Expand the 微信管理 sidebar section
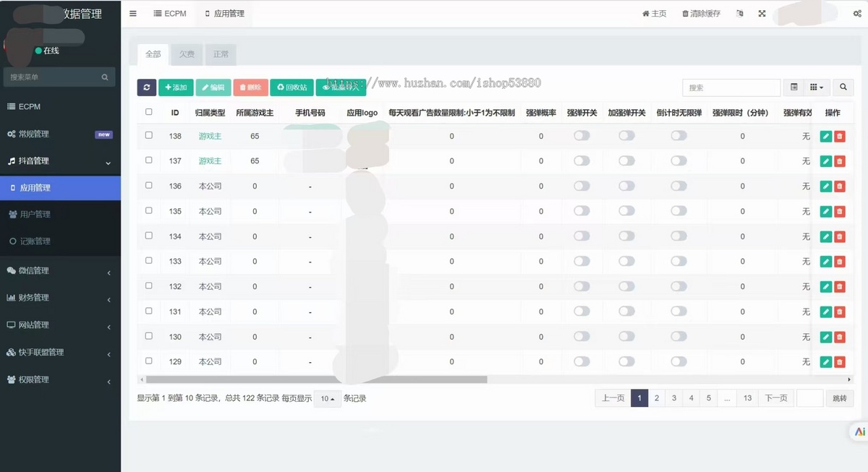This screenshot has width=868, height=472. (60, 270)
